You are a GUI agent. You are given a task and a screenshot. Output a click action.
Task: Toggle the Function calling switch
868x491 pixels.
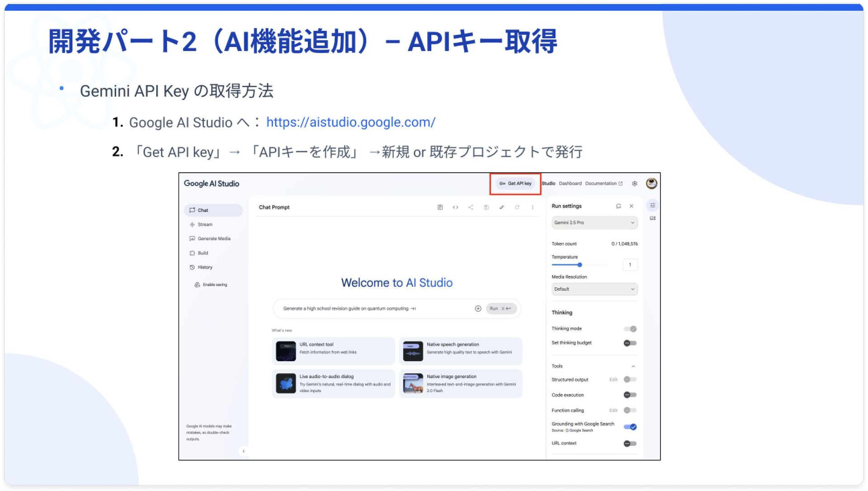pyautogui.click(x=630, y=411)
